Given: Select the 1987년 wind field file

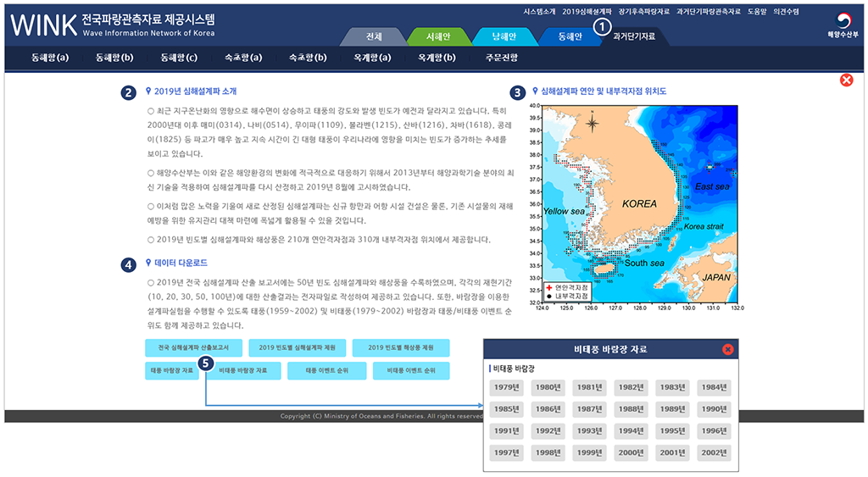Looking at the screenshot, I should pyautogui.click(x=590, y=409).
